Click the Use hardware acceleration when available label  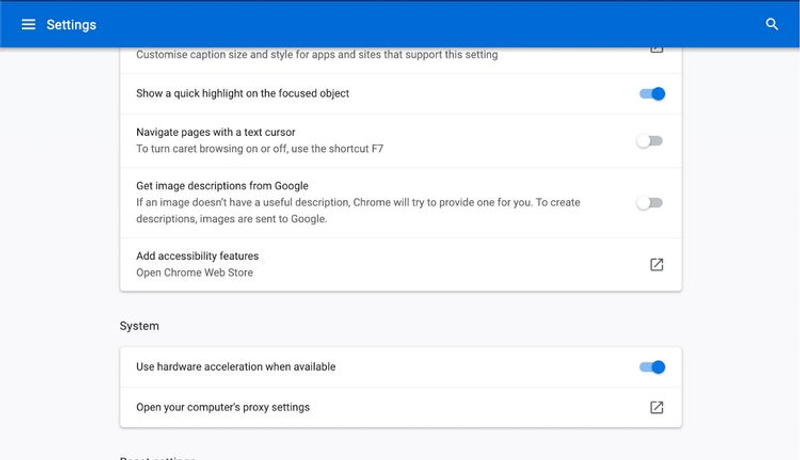tap(236, 367)
